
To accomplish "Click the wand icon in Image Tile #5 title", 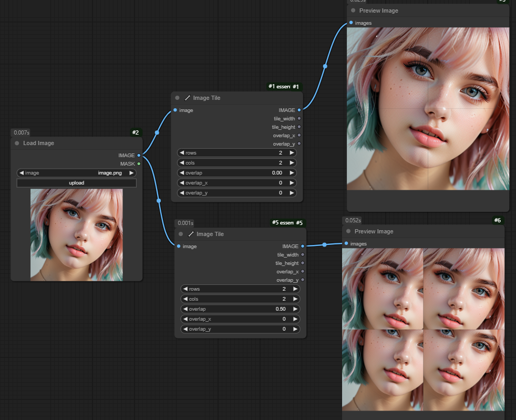I will 191,234.
